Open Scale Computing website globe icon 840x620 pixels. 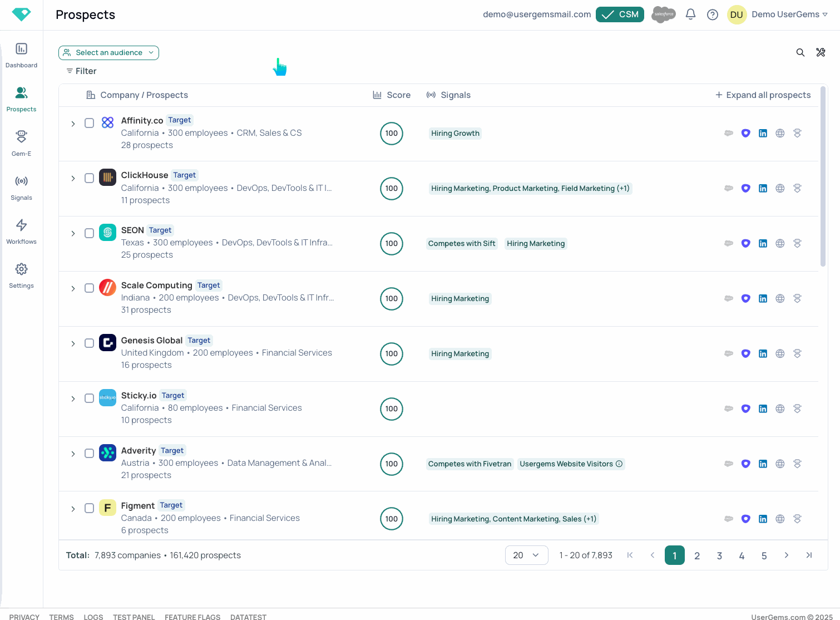tap(780, 298)
